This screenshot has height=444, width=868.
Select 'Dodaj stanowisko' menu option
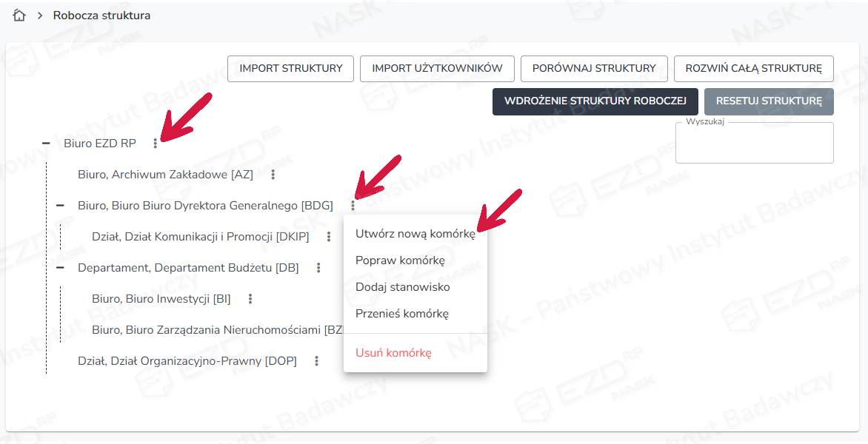pyautogui.click(x=402, y=287)
